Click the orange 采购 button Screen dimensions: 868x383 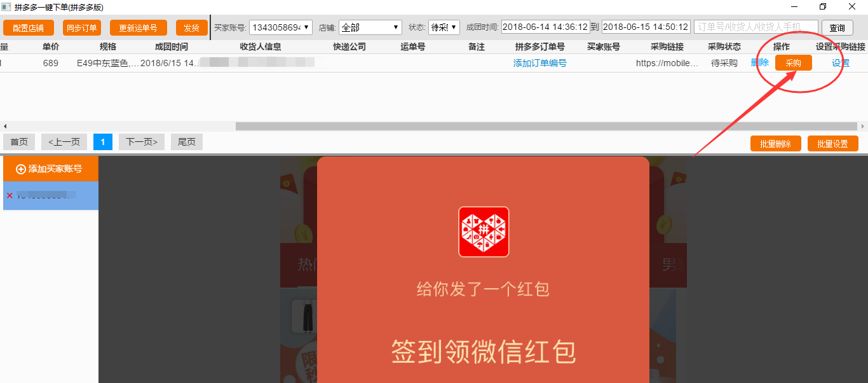(794, 63)
